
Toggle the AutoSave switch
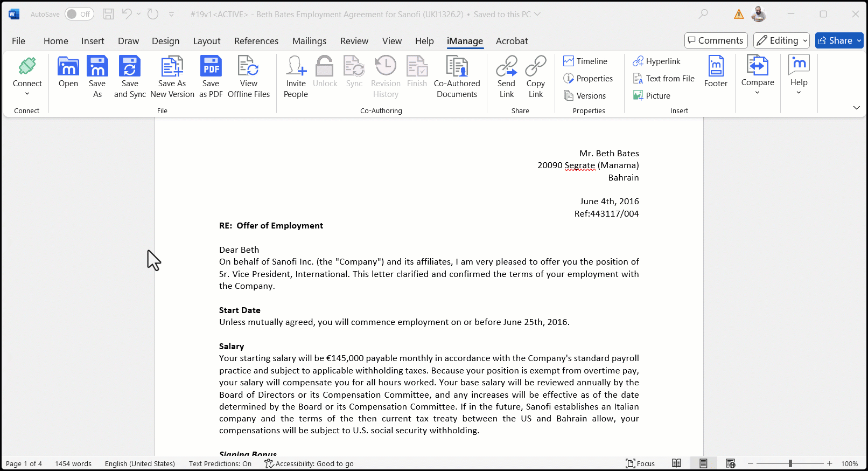tap(79, 14)
